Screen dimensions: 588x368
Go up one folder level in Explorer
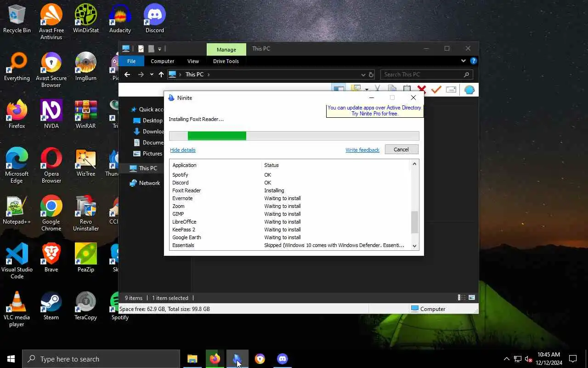(161, 75)
